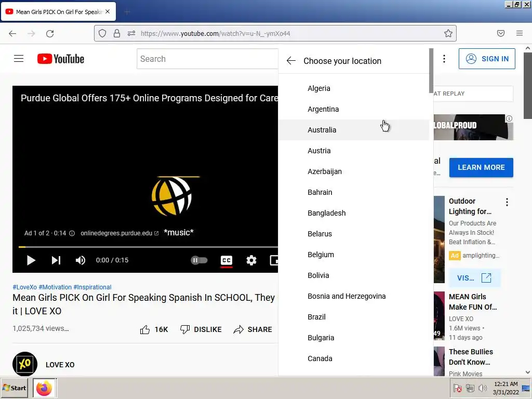Click the YouTube Search field
532x399 pixels.
pyautogui.click(x=207, y=59)
